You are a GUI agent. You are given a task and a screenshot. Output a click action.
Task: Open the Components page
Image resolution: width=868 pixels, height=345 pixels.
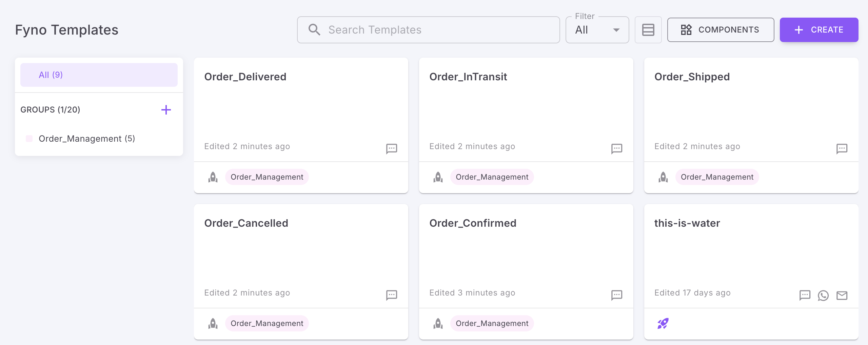720,30
